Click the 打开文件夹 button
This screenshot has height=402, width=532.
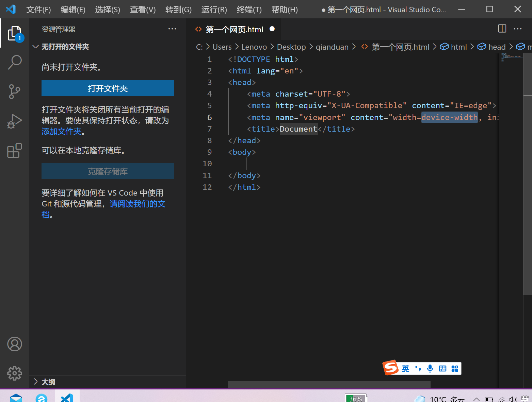[x=108, y=88]
